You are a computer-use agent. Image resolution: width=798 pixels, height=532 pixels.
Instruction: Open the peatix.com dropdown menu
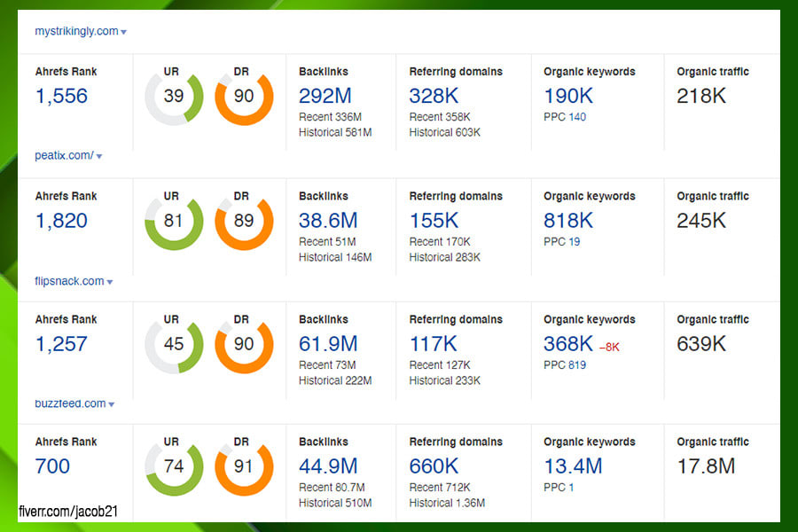point(66,154)
